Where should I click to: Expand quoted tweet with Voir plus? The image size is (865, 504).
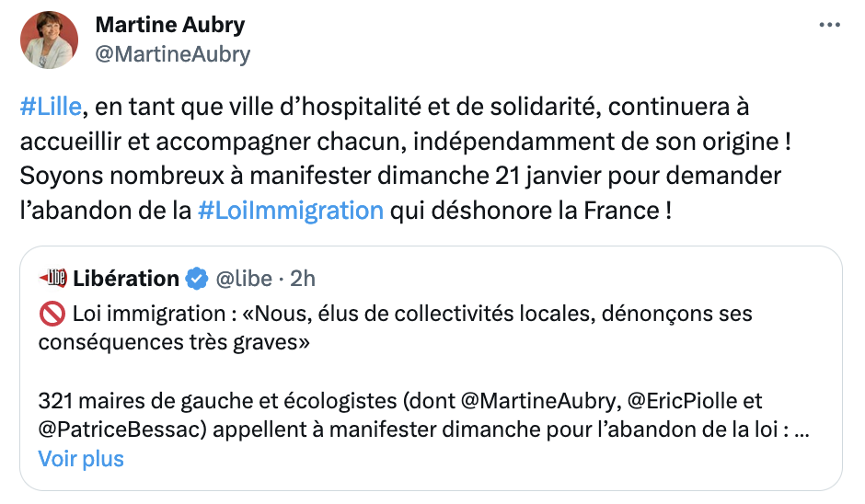tap(81, 458)
